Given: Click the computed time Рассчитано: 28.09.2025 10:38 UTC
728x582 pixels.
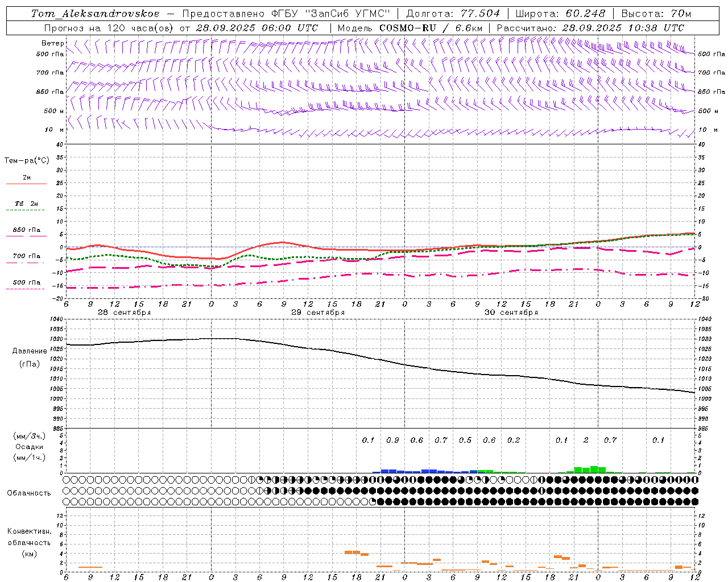Looking at the screenshot, I should 590,28.
